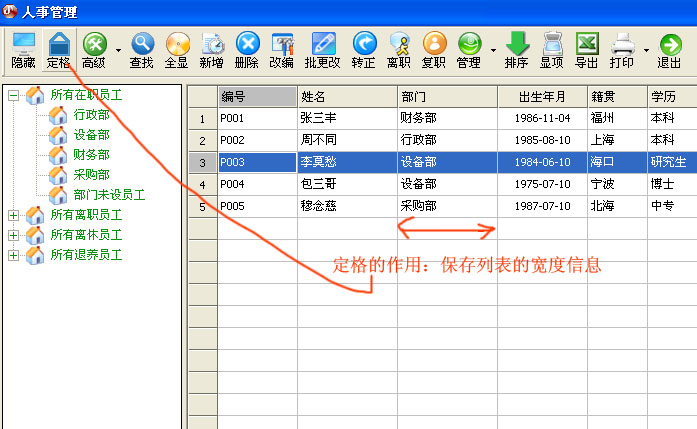Click the name cell 穆念慈
Screen dimensions: 697x429
347,207
